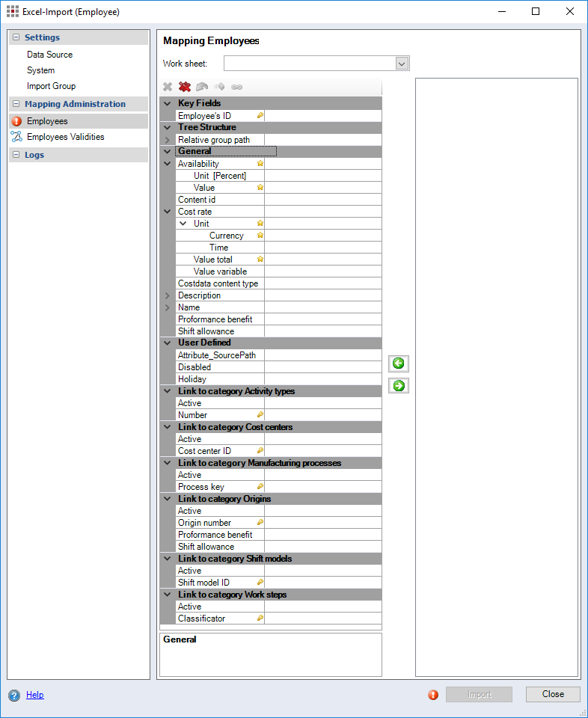588x718 pixels.
Task: Select Import Group in the sidebar
Action: pyautogui.click(x=51, y=86)
